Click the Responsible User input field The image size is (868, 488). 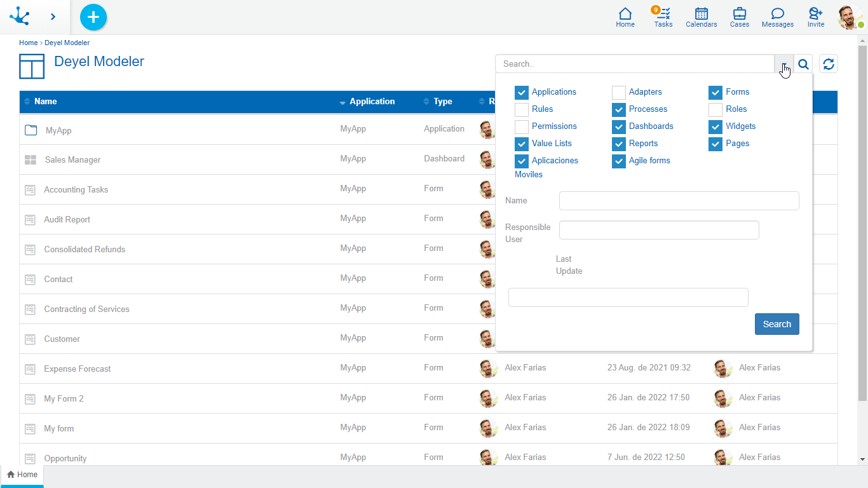659,230
